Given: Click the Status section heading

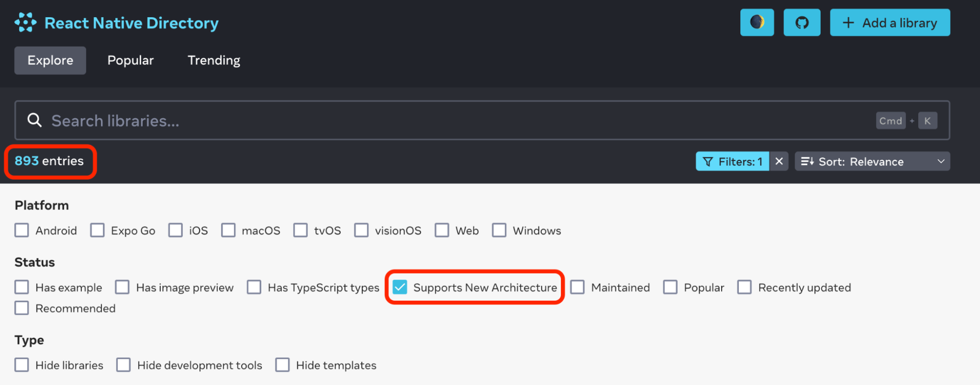Looking at the screenshot, I should tap(35, 262).
